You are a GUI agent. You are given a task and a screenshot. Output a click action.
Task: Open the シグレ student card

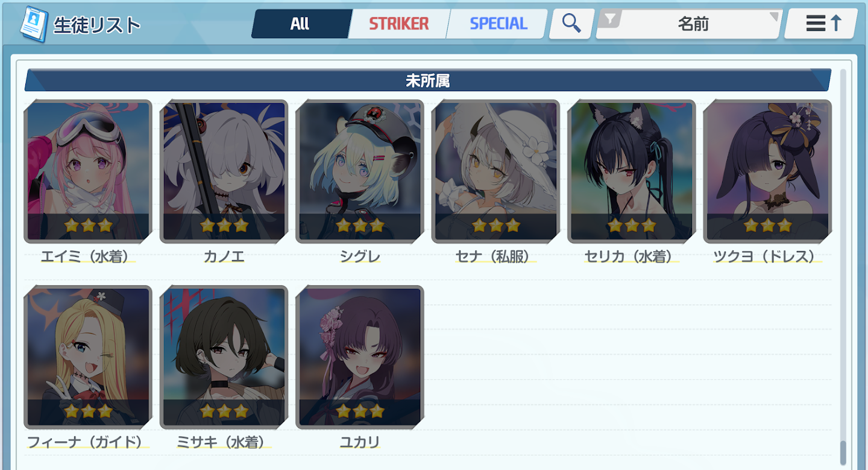pyautogui.click(x=360, y=171)
